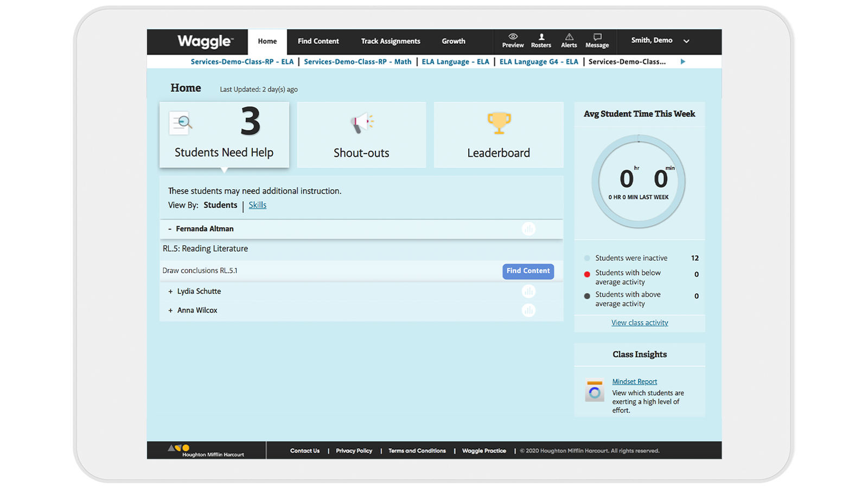Switch to Services-Demo-Class-RP - ELA class
This screenshot has height=488, width=868.
click(x=242, y=62)
